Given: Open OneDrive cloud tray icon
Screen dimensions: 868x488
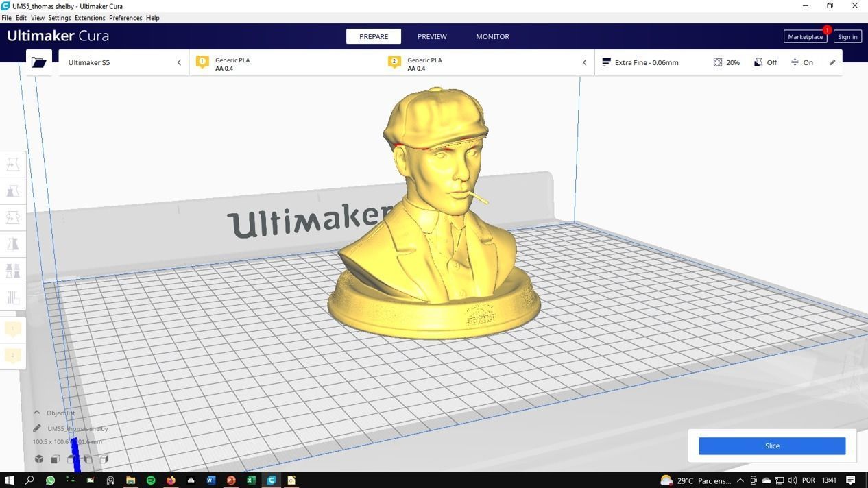Looking at the screenshot, I should click(766, 480).
